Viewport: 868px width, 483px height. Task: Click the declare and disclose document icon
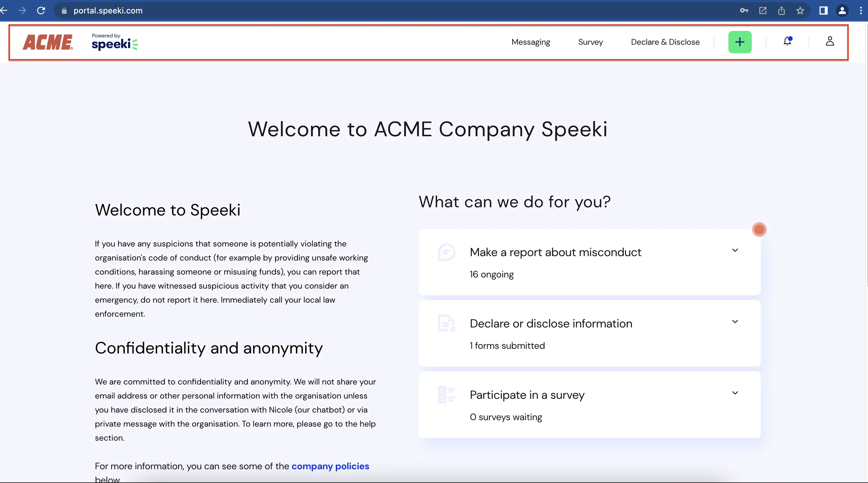[x=446, y=323]
